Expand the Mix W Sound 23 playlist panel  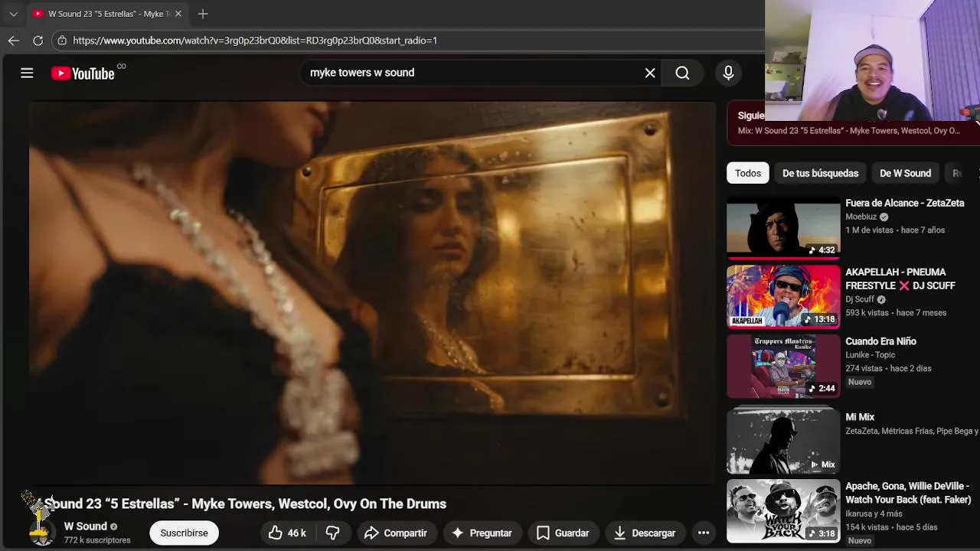(x=853, y=122)
